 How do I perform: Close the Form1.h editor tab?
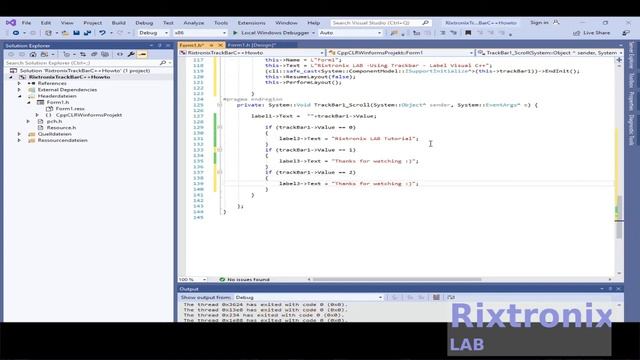pyautogui.click(x=220, y=45)
